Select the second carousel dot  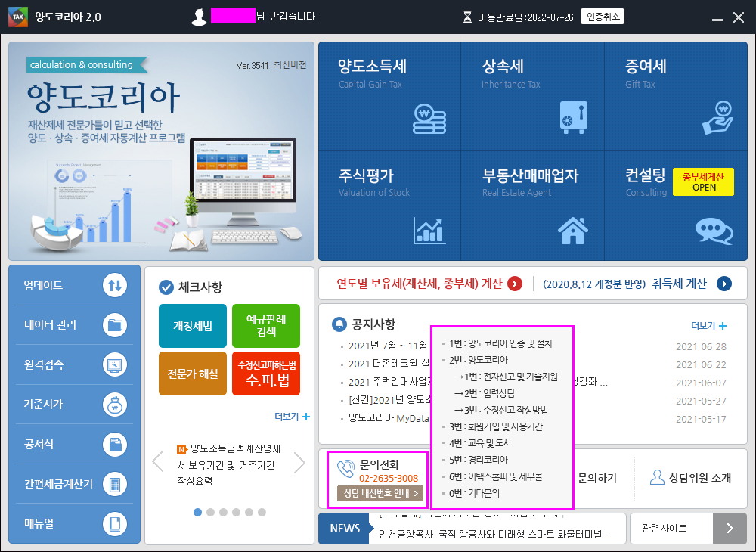pyautogui.click(x=210, y=512)
